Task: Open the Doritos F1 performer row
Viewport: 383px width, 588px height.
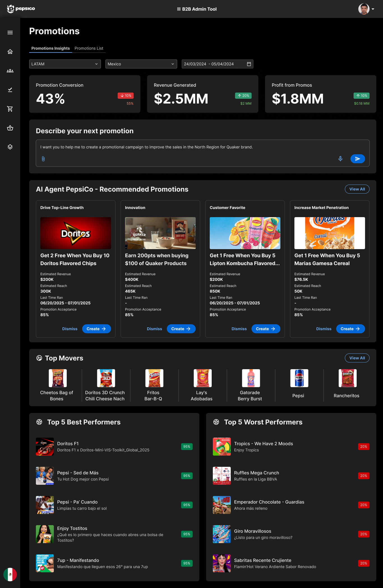Action: click(114, 447)
